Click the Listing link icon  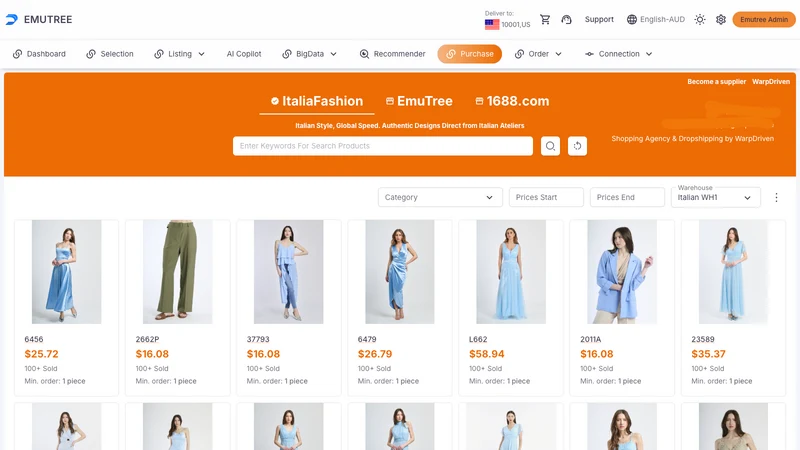coord(159,54)
